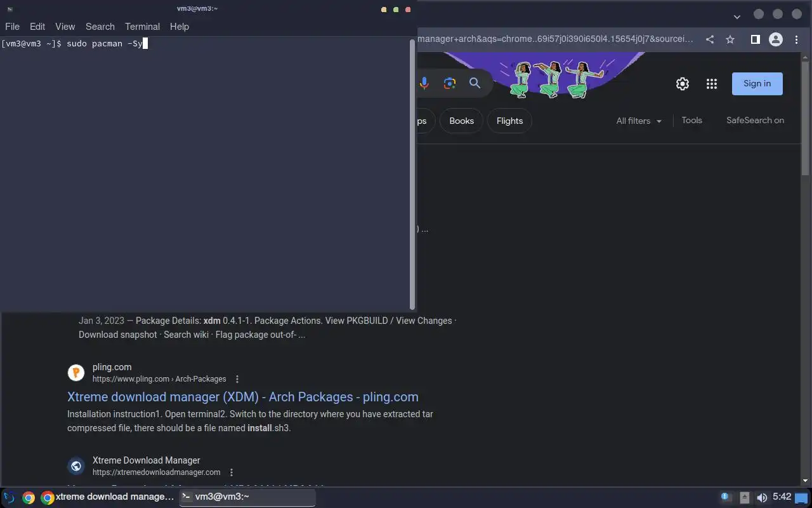Toggle Chrome side panel icon
Viewport: 812px width, 508px height.
click(755, 39)
